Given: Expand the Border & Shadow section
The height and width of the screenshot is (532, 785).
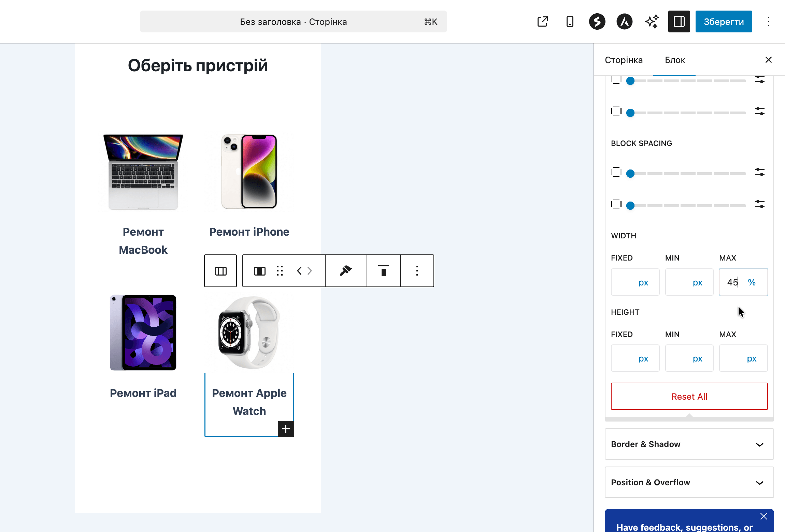Looking at the screenshot, I should (x=689, y=444).
